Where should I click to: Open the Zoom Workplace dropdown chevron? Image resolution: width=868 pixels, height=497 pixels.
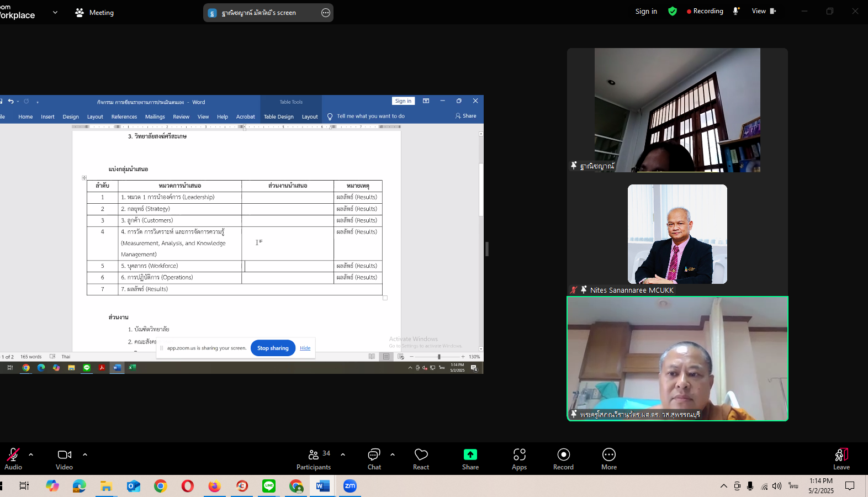point(55,12)
